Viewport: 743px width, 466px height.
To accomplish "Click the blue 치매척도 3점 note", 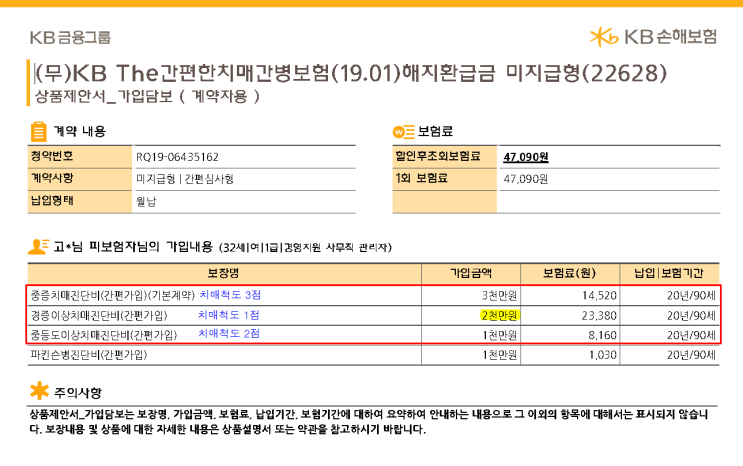I will tap(230, 295).
